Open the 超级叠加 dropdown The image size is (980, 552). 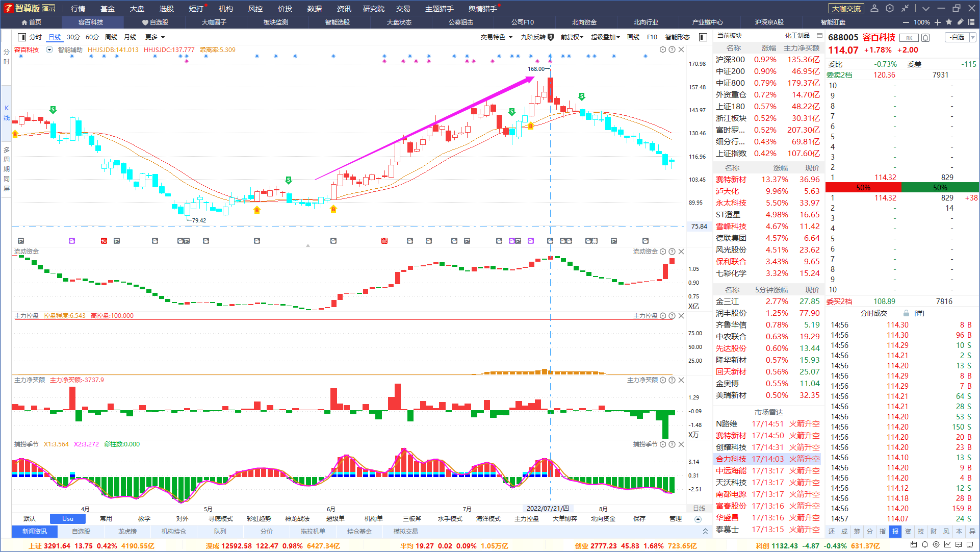(x=605, y=37)
